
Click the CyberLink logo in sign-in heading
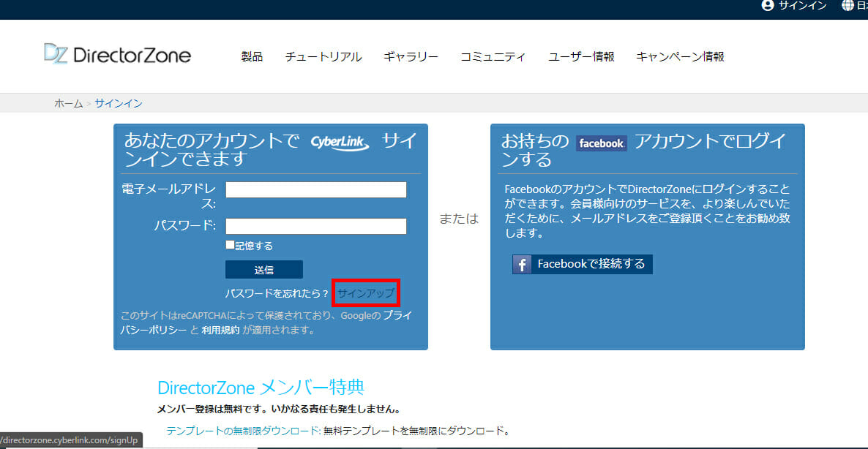tap(340, 143)
